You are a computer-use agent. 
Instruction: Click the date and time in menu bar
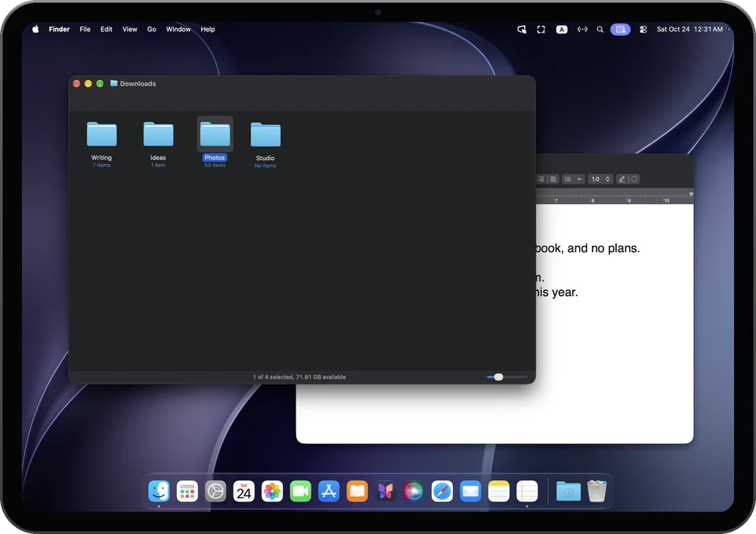[x=689, y=29]
